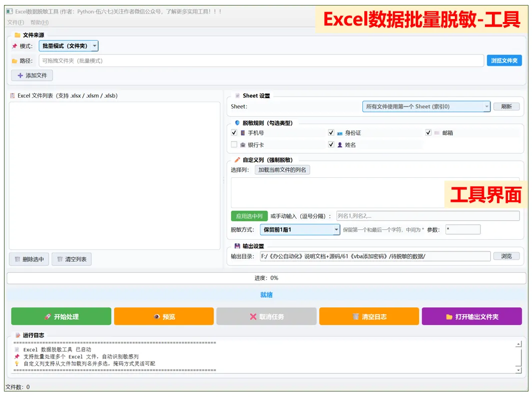Click the icon beside Sheet 设置 header
This screenshot has width=532, height=397.
(x=237, y=96)
